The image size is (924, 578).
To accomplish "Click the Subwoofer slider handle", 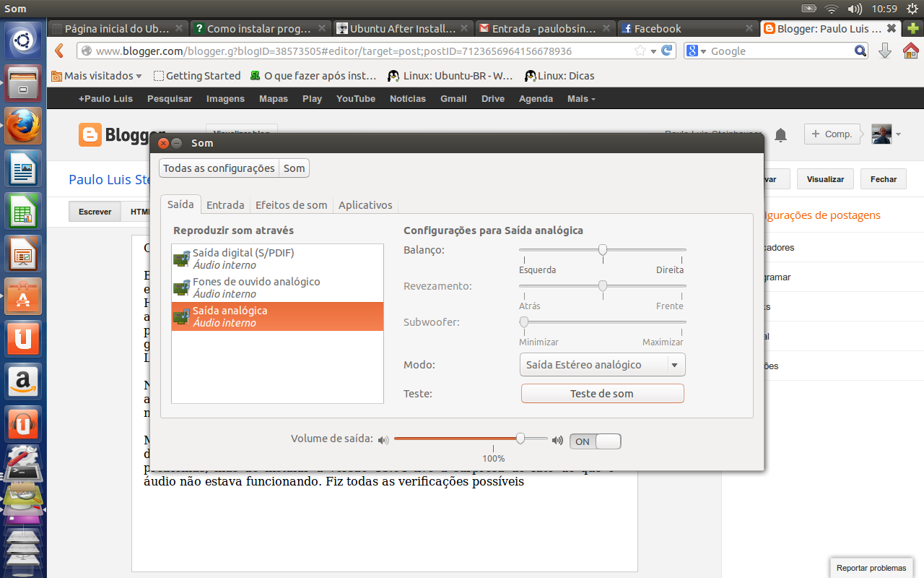I will pos(524,322).
